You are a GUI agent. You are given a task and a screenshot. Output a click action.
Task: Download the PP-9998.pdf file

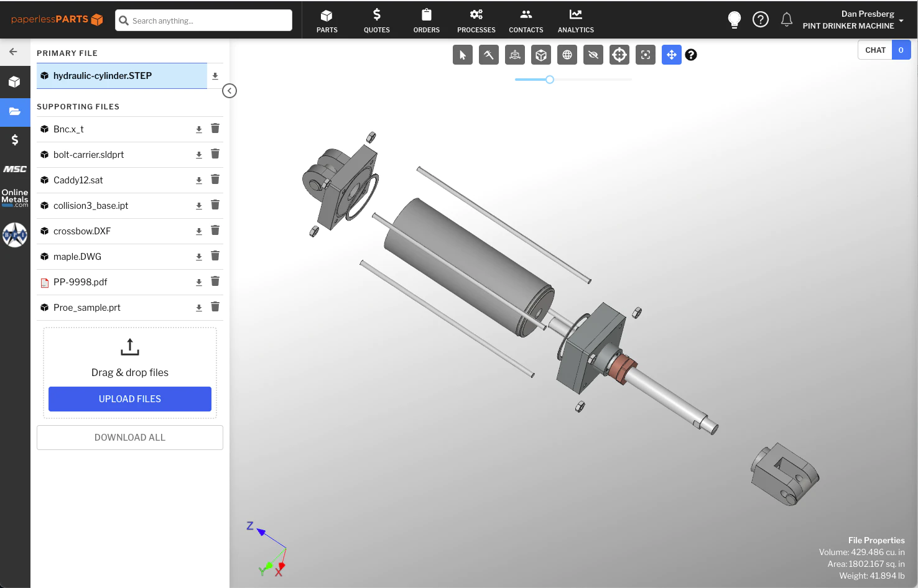pyautogui.click(x=199, y=282)
